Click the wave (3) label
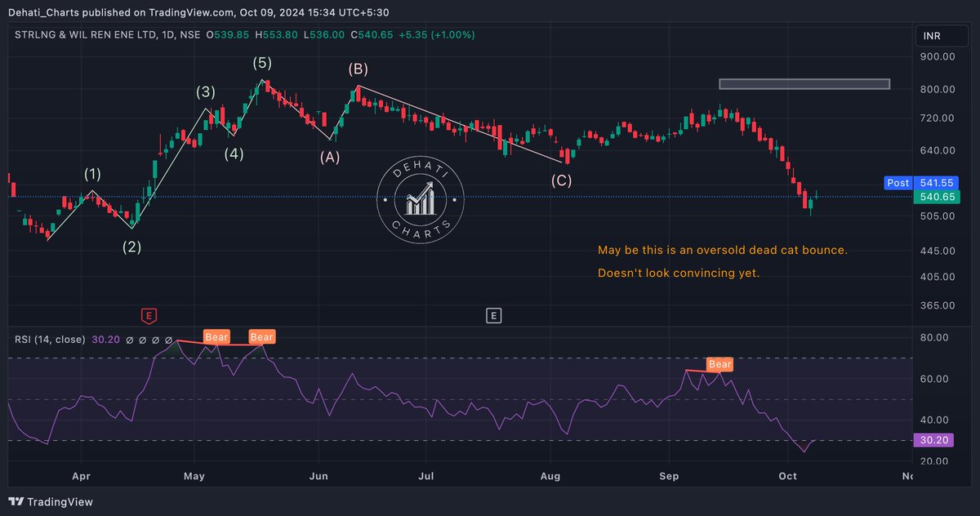 [205, 92]
